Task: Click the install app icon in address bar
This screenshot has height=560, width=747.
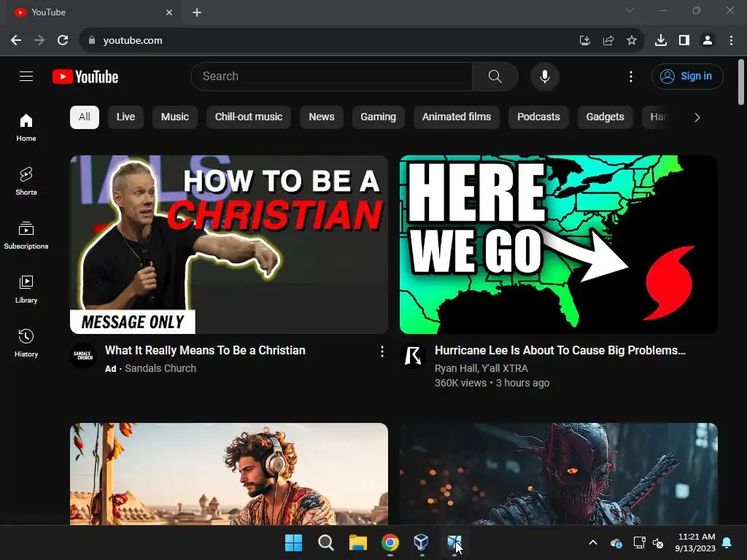Action: tap(585, 41)
